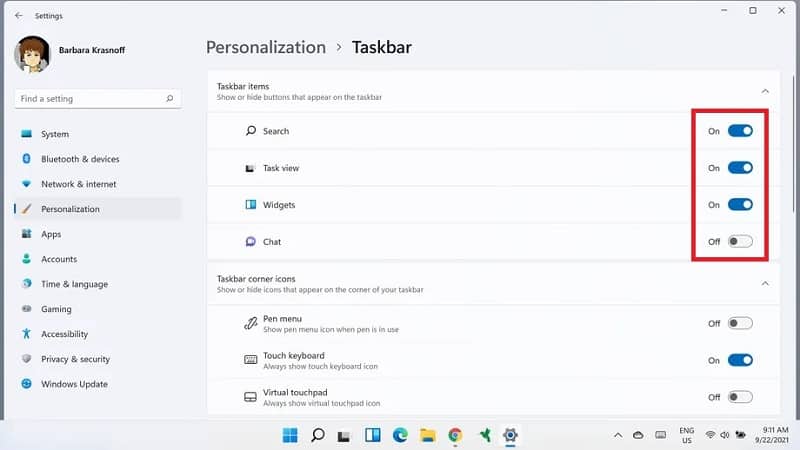Open Accessibility settings category
This screenshot has width=800, height=450.
tap(98, 334)
